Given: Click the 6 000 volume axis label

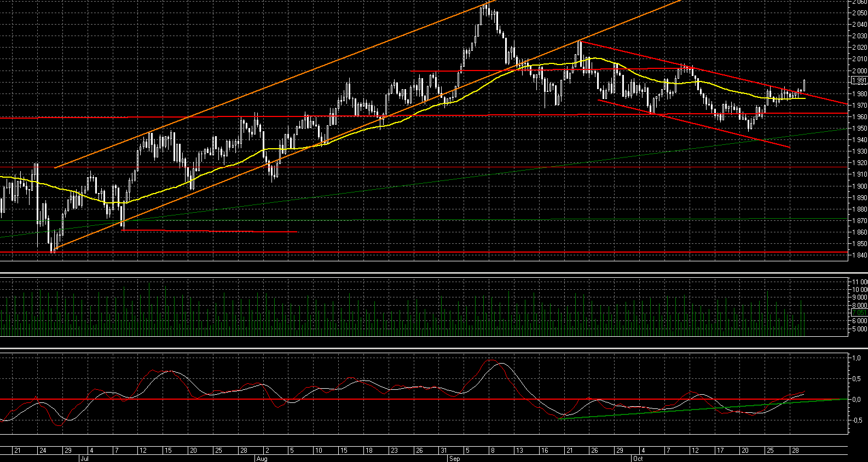Looking at the screenshot, I should click(x=860, y=321).
